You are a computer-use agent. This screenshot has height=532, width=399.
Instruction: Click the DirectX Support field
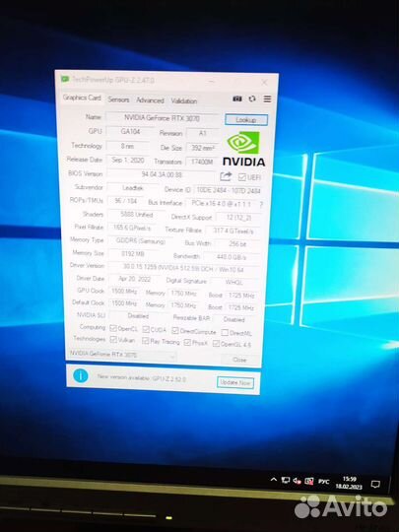tap(238, 218)
